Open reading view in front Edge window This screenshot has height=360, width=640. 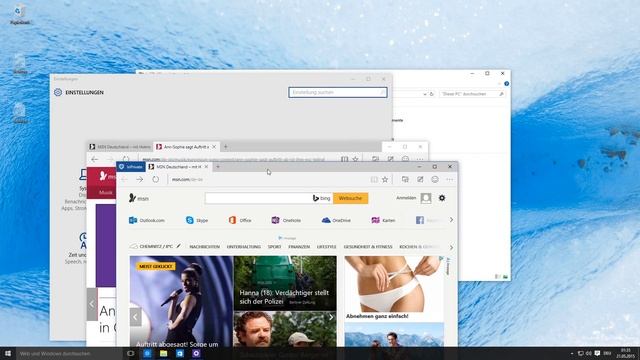click(374, 180)
